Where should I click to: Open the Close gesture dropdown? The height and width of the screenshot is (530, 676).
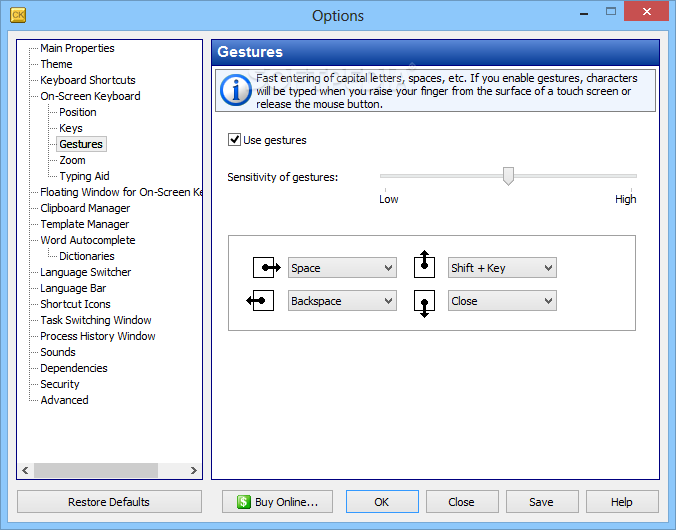(502, 301)
